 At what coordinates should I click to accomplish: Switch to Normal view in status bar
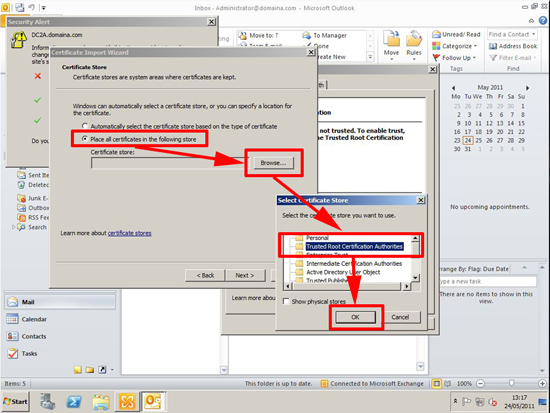click(436, 384)
